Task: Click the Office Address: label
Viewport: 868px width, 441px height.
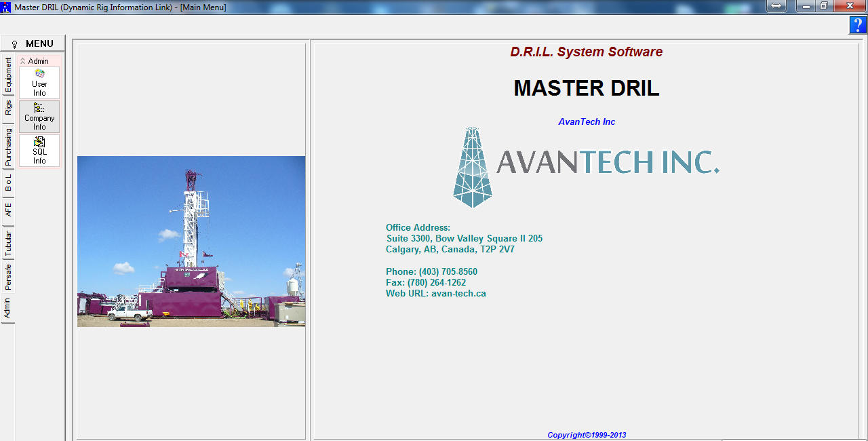Action: tap(418, 228)
